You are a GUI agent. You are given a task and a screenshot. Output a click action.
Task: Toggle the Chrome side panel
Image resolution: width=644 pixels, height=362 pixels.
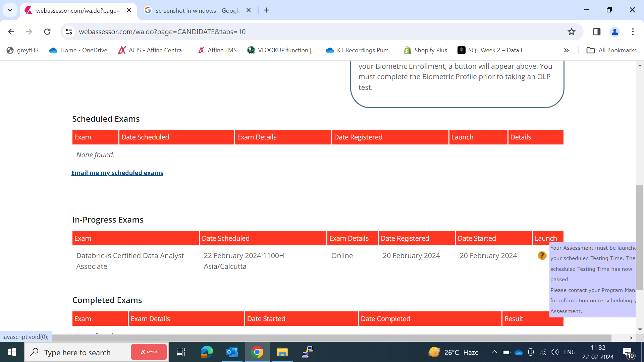pyautogui.click(x=597, y=32)
